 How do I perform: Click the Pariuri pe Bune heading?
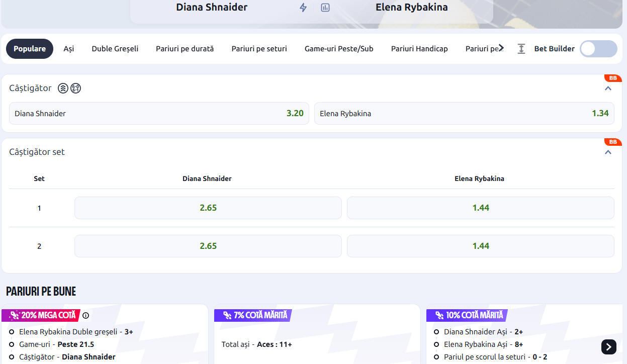coord(41,291)
